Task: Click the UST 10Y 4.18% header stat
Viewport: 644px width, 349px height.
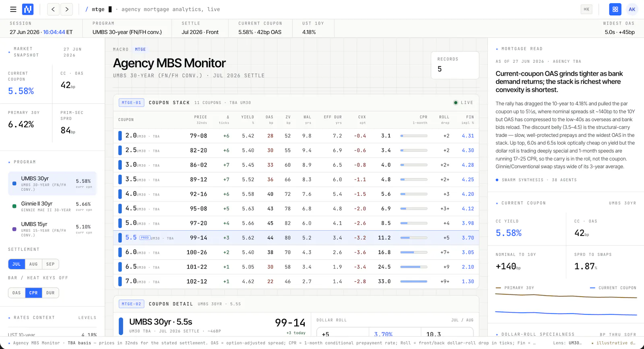Action: 313,28
